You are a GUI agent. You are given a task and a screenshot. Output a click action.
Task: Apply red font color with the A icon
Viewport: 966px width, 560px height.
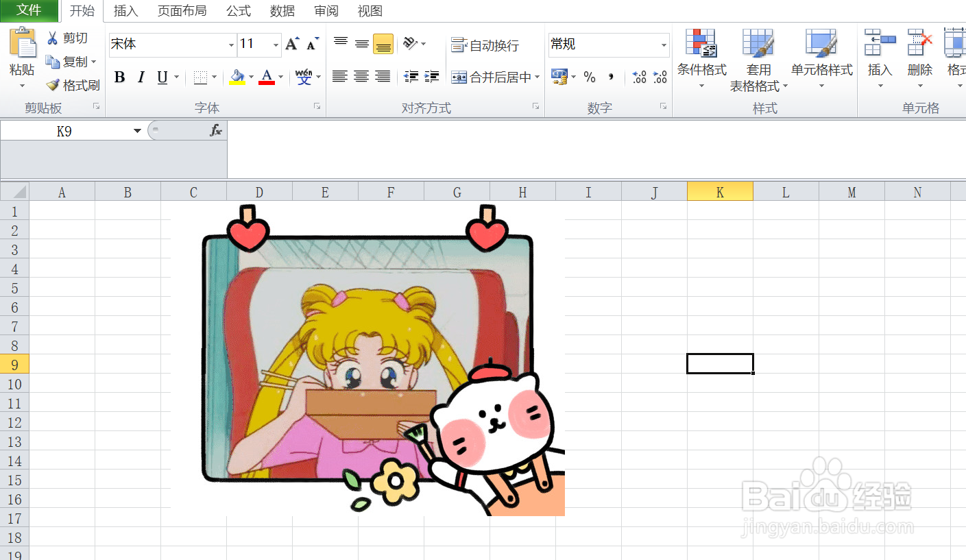267,77
